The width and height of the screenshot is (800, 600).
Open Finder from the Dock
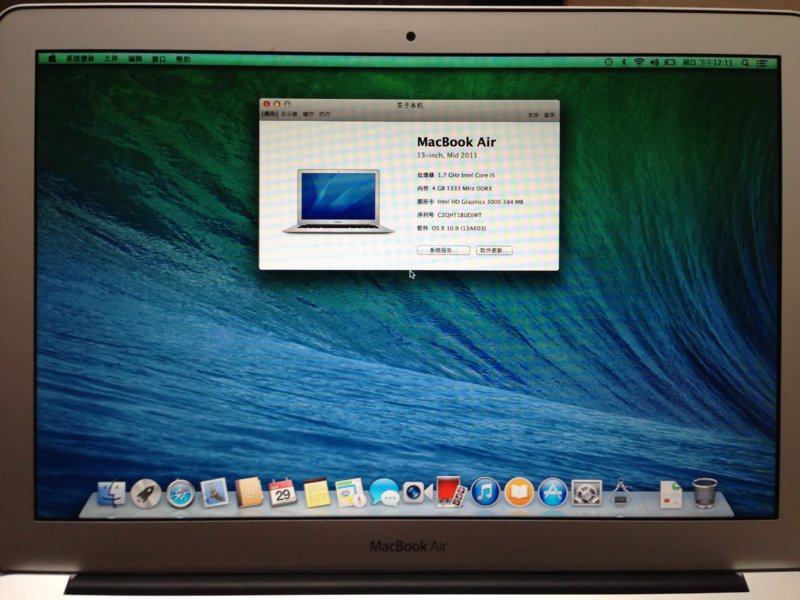tap(111, 493)
